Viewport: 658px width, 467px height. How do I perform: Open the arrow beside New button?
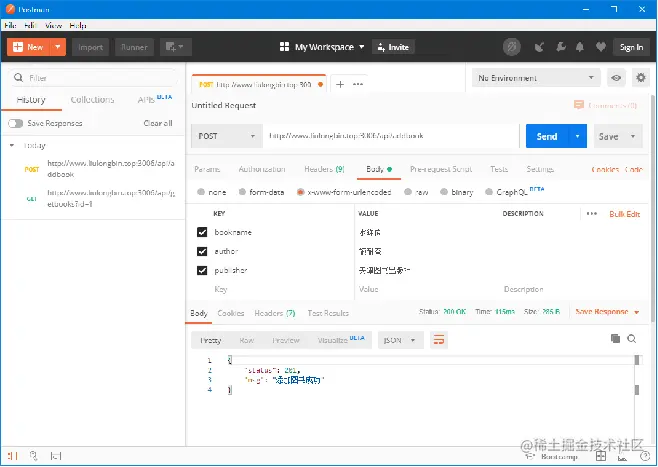(x=58, y=47)
